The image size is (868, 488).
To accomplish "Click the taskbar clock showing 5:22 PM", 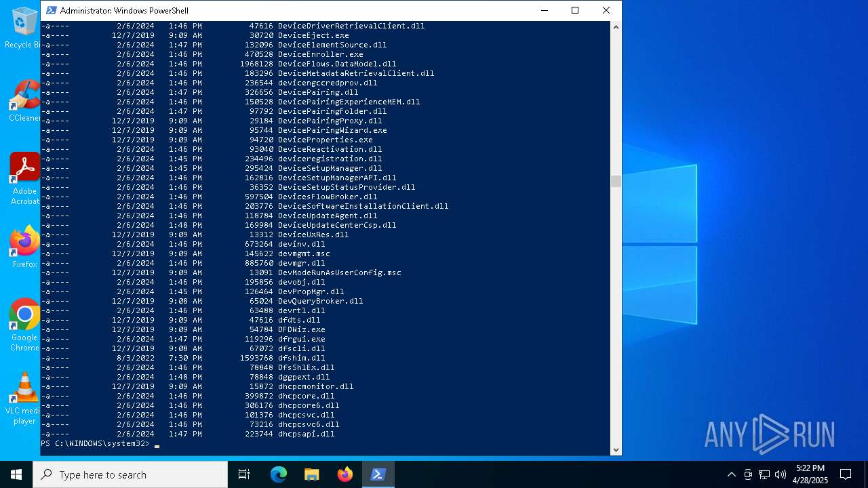I will pos(810,474).
